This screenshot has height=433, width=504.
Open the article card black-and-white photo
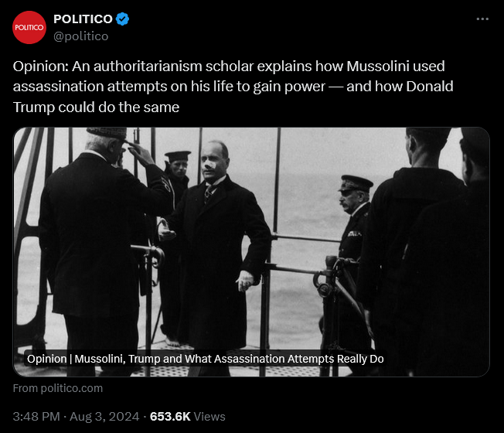point(251,252)
